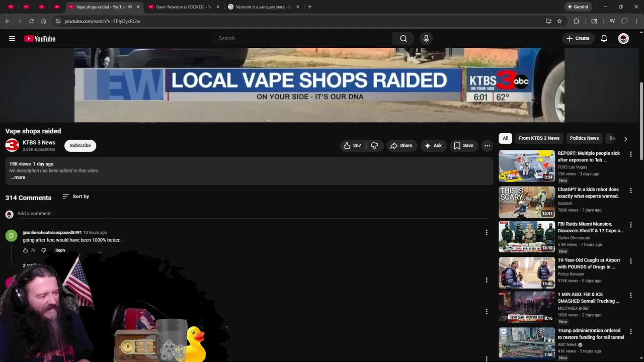Dislike the comment about going after fent
This screenshot has height=362, width=644.
[44, 250]
